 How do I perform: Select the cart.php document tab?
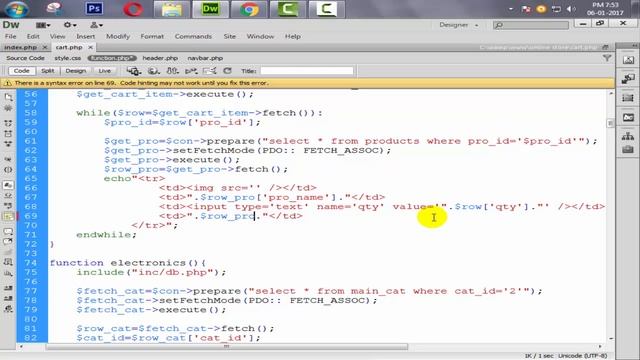click(69, 47)
